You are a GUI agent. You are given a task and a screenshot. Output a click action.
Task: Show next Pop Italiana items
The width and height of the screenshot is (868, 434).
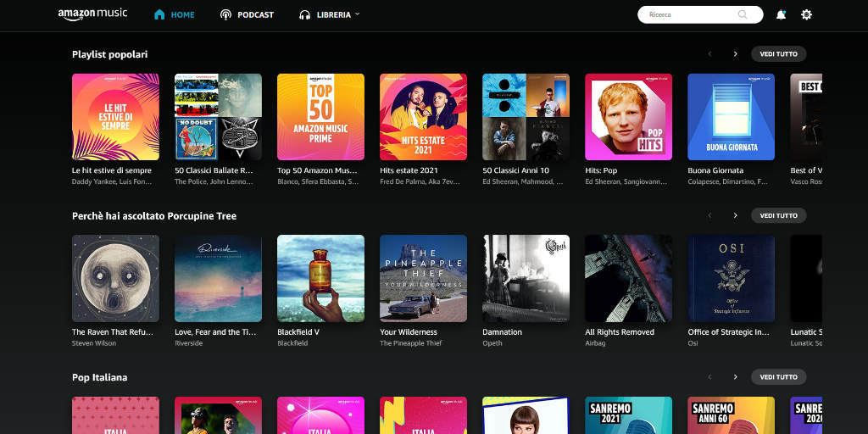click(x=735, y=377)
